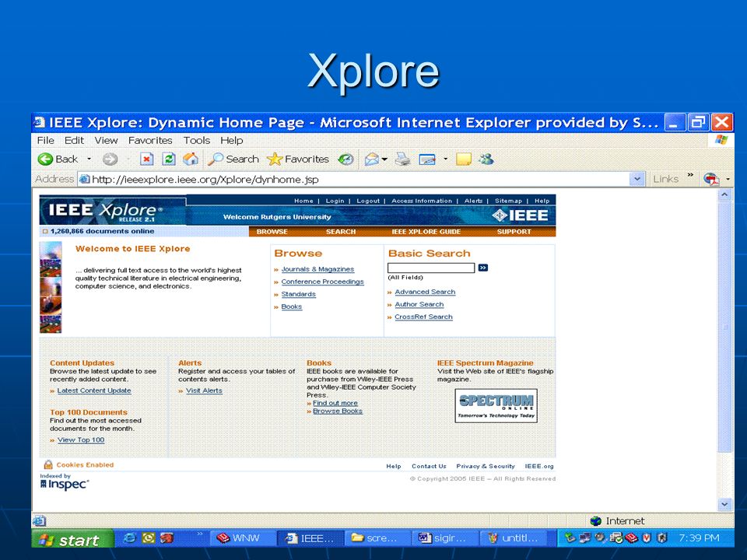This screenshot has width=747, height=560.
Task: Open Internet Explorer quick launch icon
Action: click(x=129, y=538)
